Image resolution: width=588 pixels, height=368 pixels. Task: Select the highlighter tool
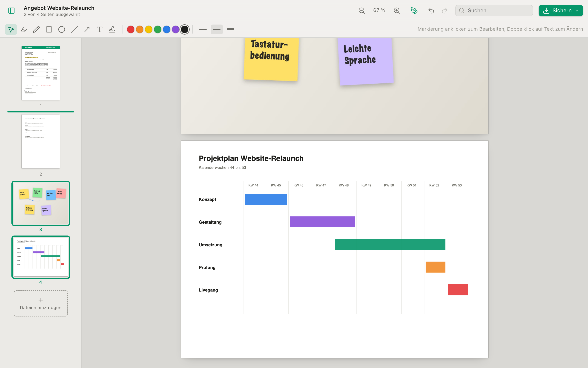click(x=23, y=29)
